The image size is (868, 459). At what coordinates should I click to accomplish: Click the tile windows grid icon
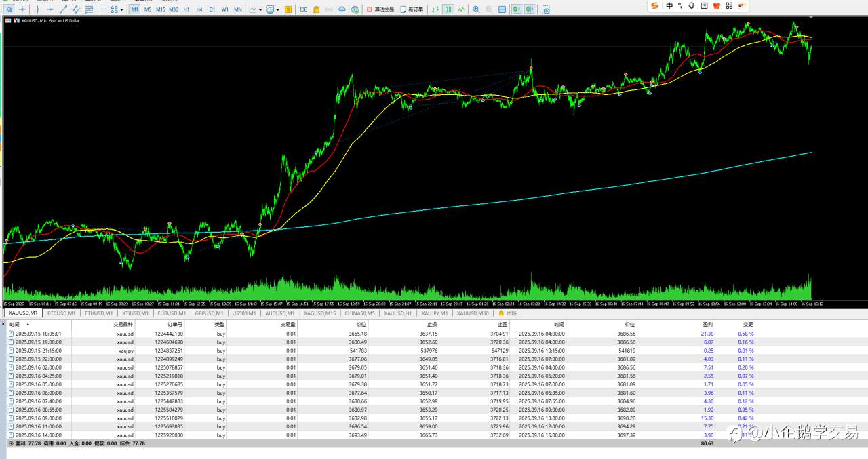(x=502, y=9)
